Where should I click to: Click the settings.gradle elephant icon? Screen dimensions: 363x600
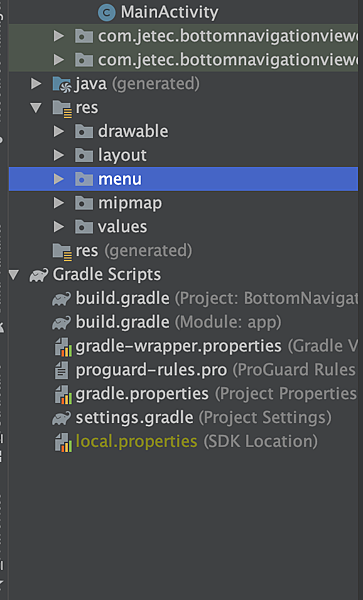click(61, 417)
